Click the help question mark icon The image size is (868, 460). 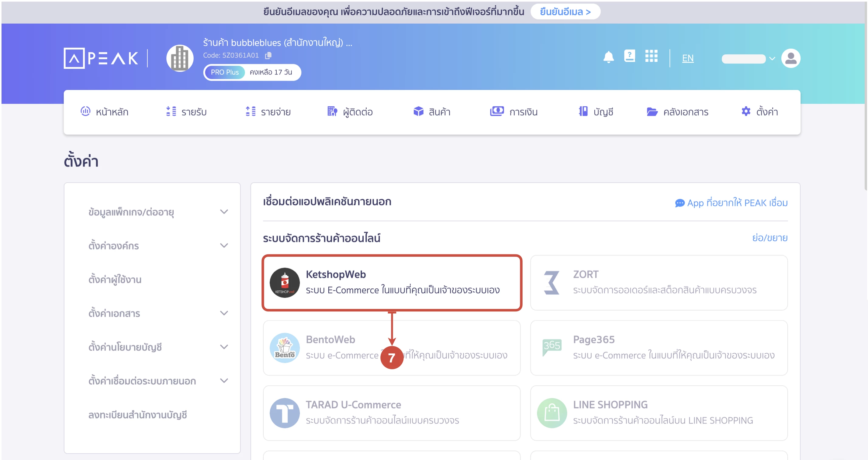(x=630, y=56)
